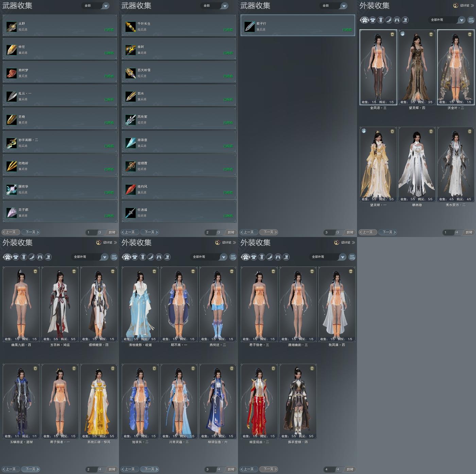Screen dimensions: 476x474
Task: Click page number field on outfit page 1 panel
Action: point(448,233)
